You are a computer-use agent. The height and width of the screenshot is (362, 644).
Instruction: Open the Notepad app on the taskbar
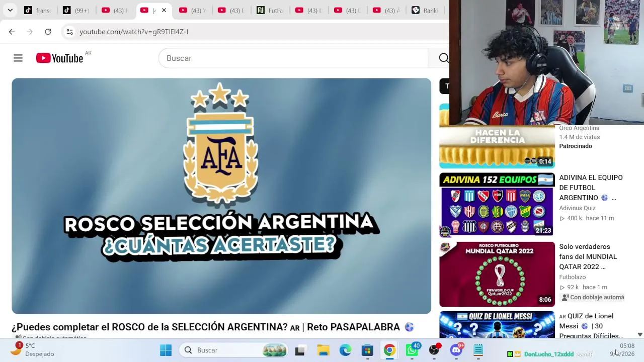point(478,350)
